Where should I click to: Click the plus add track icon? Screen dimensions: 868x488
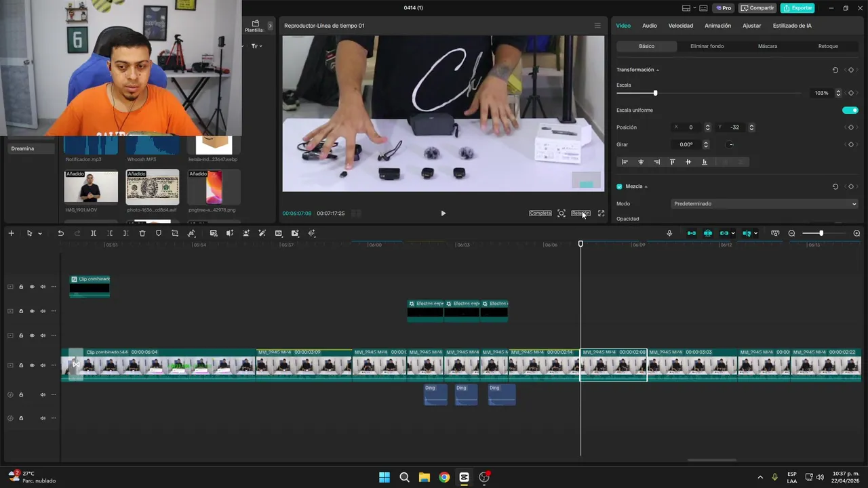click(x=11, y=233)
